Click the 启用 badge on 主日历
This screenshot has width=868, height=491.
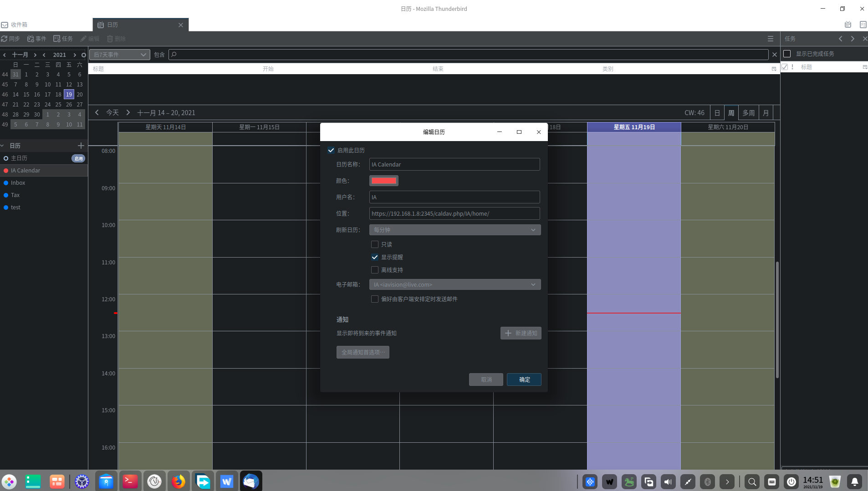tap(78, 158)
